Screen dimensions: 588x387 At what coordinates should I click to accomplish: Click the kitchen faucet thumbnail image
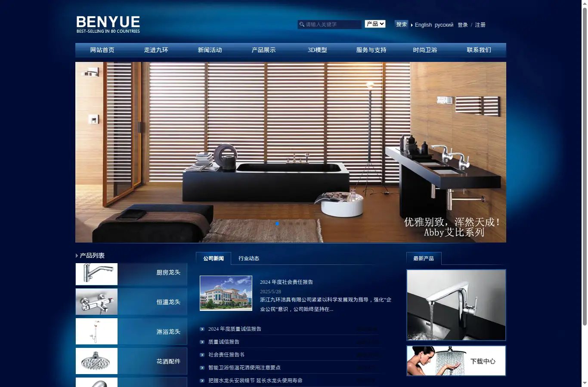[96, 274]
